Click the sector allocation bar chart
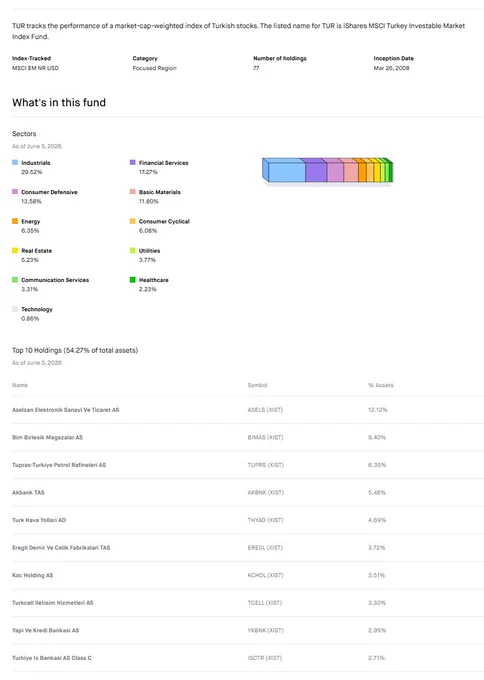This screenshot has height=680, width=484. coord(327,170)
